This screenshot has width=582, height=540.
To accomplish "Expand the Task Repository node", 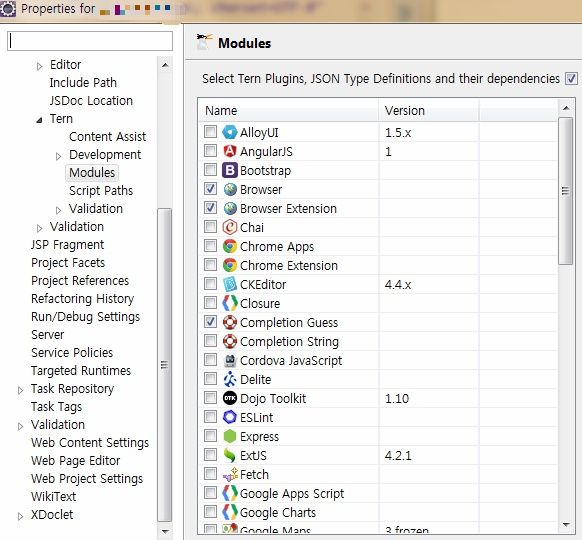I will 20,390.
